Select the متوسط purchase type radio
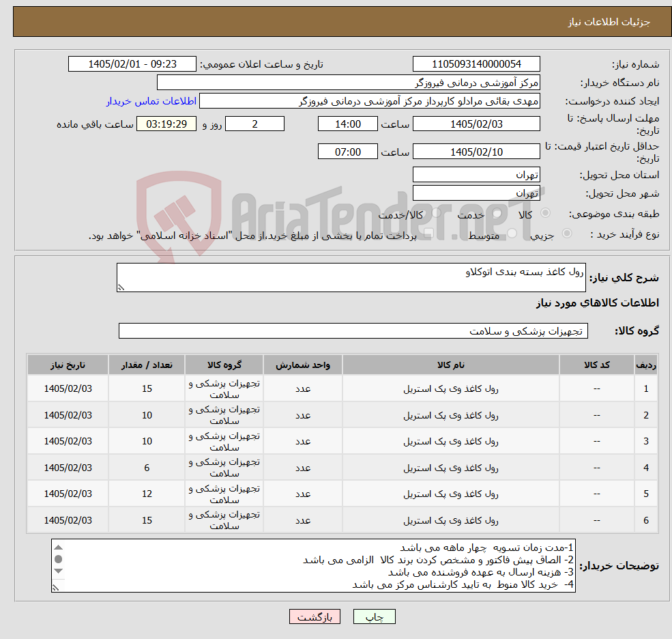 [512, 233]
